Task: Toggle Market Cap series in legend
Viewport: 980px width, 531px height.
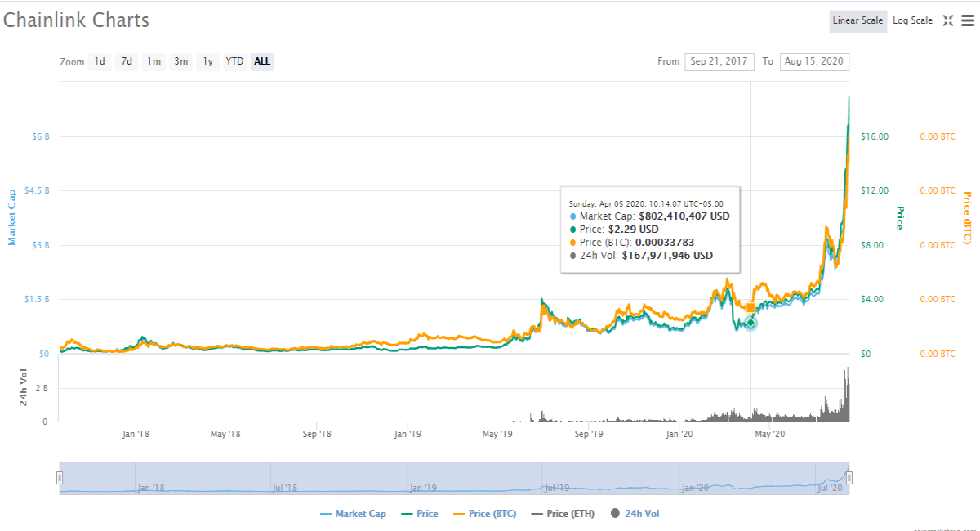Action: (353, 514)
